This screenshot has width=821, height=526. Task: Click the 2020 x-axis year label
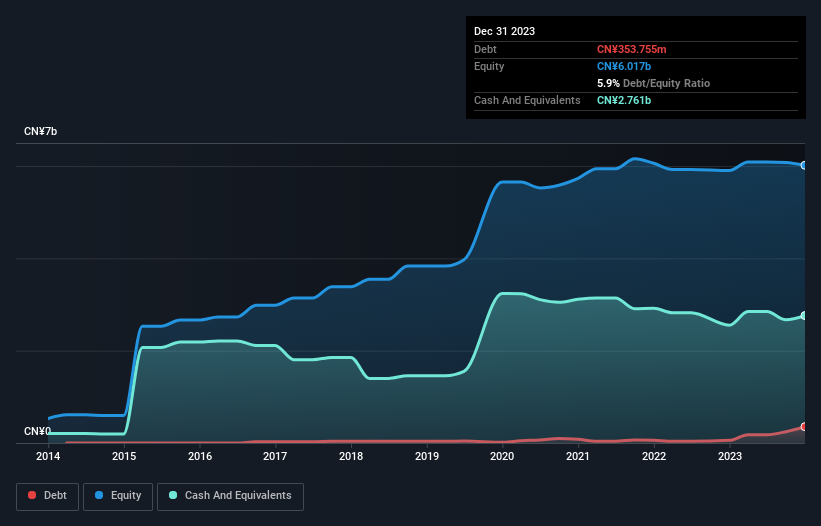coord(502,456)
